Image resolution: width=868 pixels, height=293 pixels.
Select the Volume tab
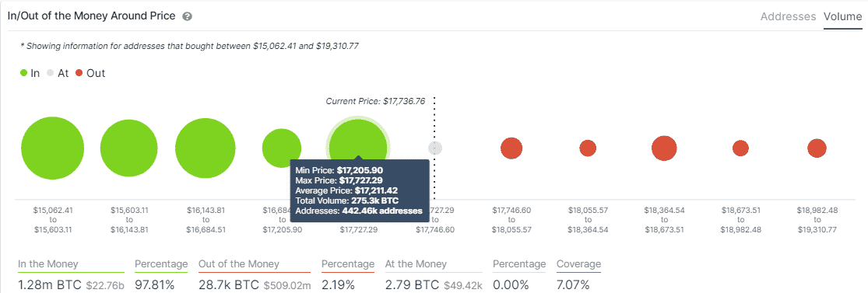coord(842,16)
